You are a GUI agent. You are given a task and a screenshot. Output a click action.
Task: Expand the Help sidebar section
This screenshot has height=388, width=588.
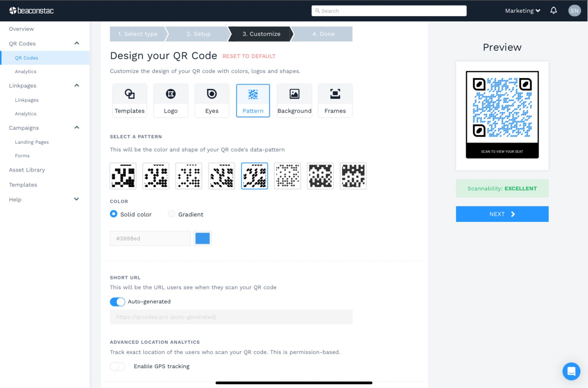76,199
